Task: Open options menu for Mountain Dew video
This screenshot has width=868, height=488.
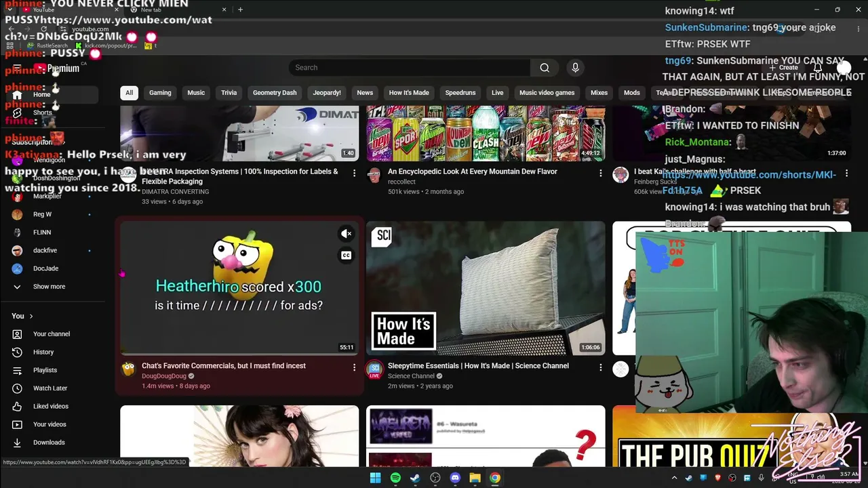Action: [x=600, y=174]
